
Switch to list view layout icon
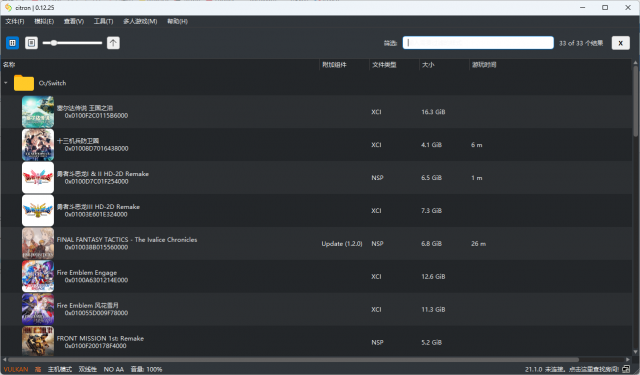tap(31, 43)
